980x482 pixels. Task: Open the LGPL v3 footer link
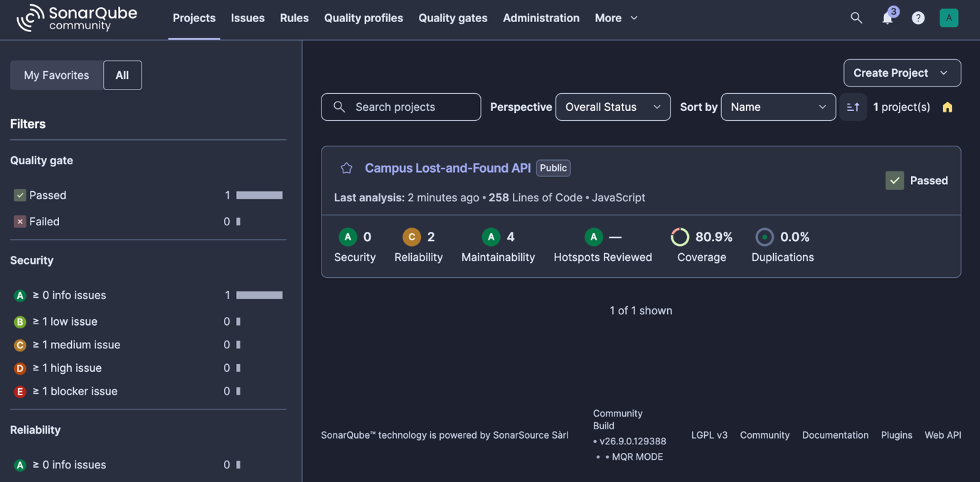click(x=709, y=435)
